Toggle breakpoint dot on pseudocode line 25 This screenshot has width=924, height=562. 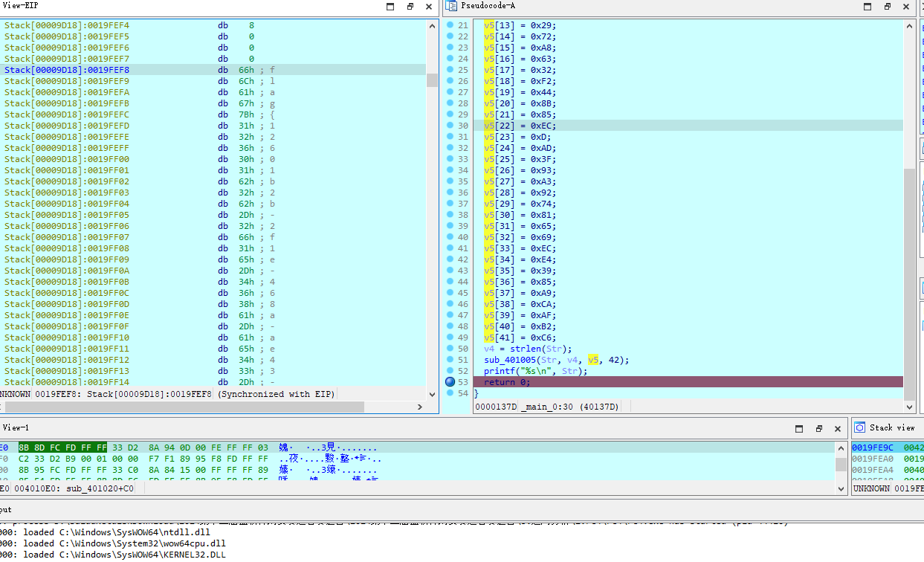coord(450,70)
